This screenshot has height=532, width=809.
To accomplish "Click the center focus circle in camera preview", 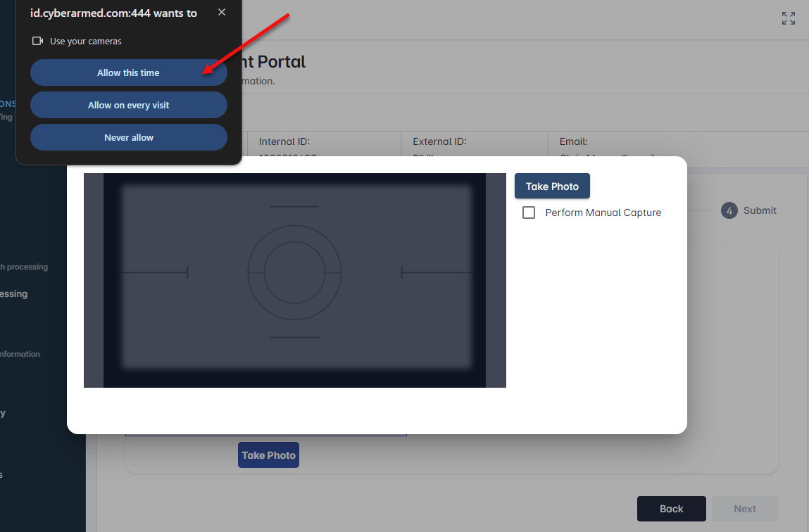I will click(294, 272).
